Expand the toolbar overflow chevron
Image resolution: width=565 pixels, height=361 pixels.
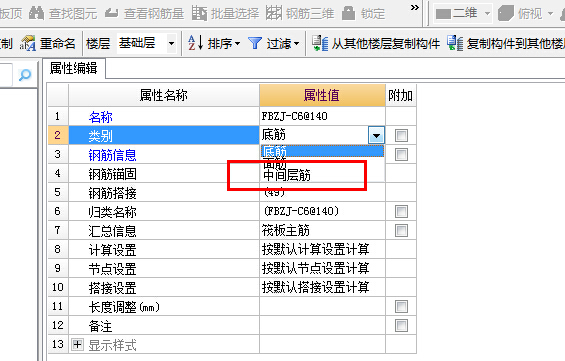point(415,8)
